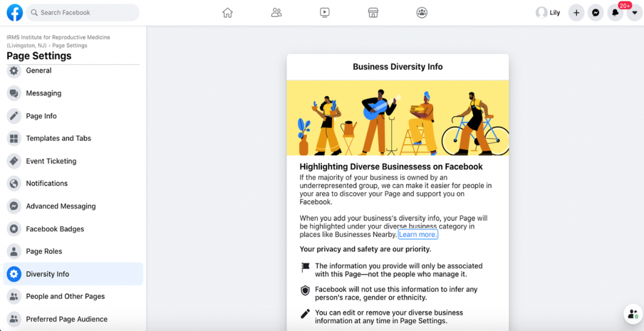The image size is (644, 331).
Task: Open Preferred Page Audience label
Action: pos(67,319)
